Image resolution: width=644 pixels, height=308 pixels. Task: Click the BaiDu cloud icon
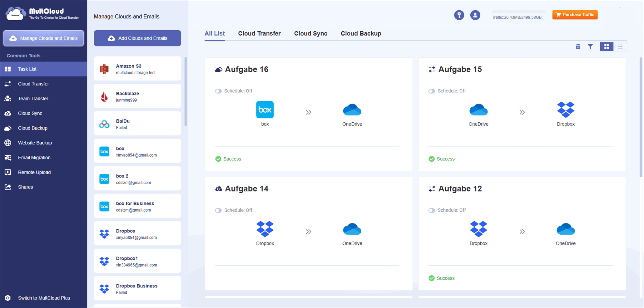pos(104,124)
